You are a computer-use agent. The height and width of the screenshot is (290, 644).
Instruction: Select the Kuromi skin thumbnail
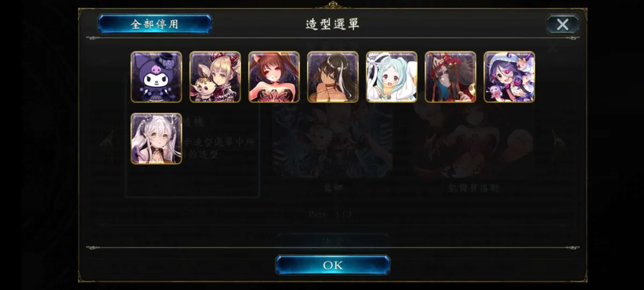[156, 77]
